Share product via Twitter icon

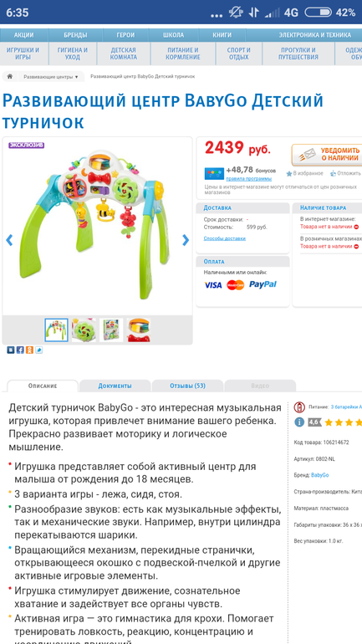click(38, 350)
